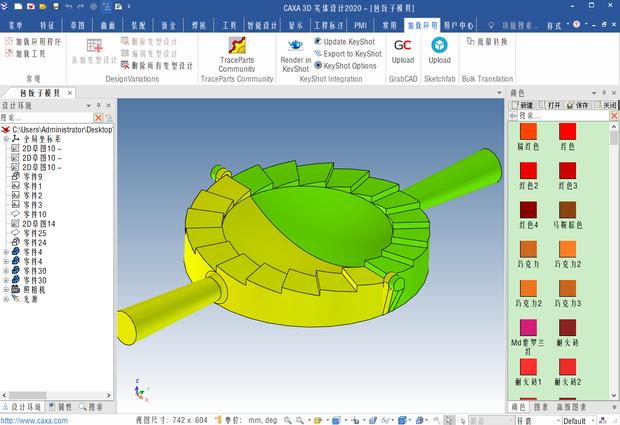The height and width of the screenshot is (425, 620).
Task: Open the document tab list dropdown arrow
Action: click(x=499, y=93)
